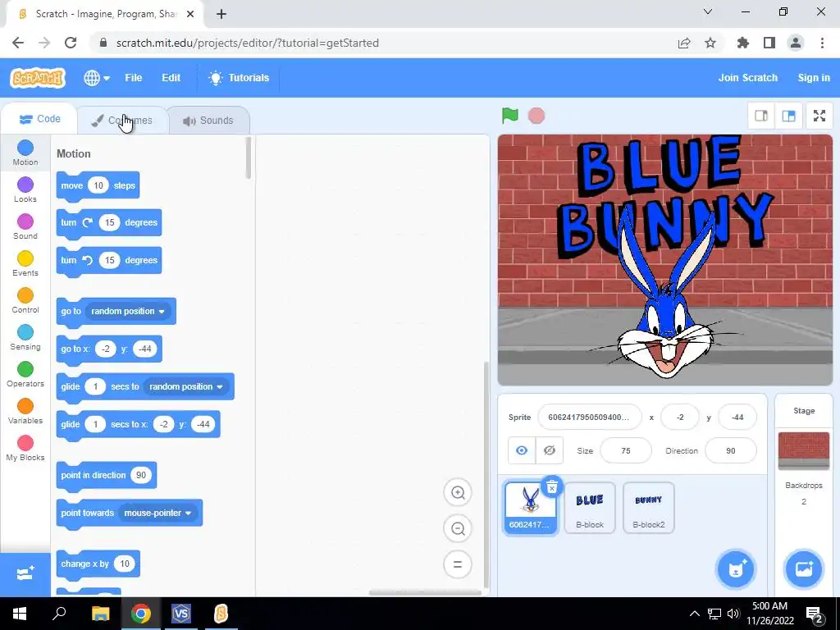Select the Sensing block category
Viewport: 840px width, 630px height.
(25, 337)
